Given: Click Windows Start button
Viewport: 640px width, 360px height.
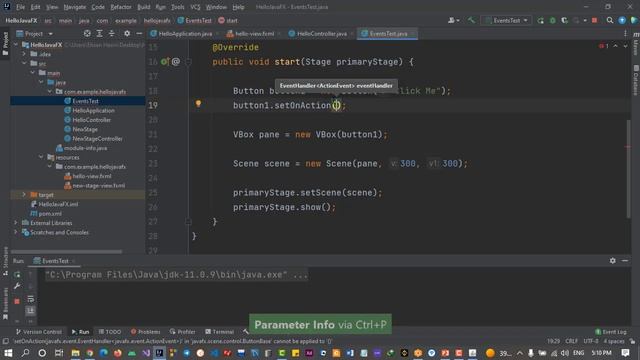Looking at the screenshot, I should tap(8, 353).
